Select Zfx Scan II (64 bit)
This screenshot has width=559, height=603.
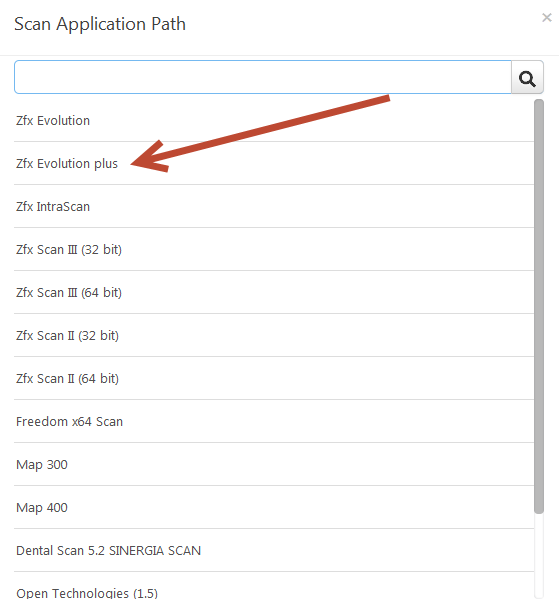click(274, 379)
